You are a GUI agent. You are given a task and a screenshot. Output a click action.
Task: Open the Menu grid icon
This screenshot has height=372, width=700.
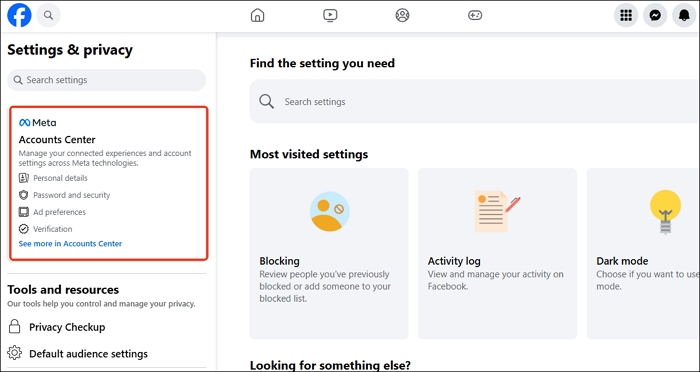coord(626,15)
